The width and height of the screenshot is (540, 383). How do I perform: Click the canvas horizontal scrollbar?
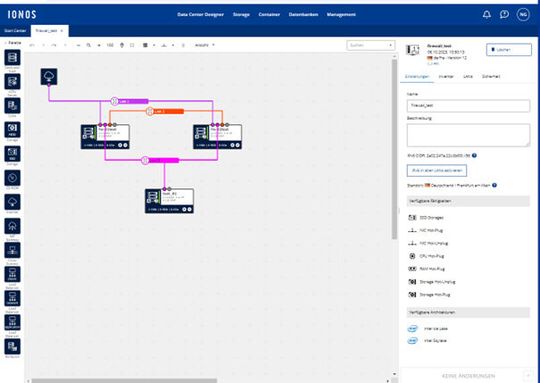pyautogui.click(x=124, y=381)
